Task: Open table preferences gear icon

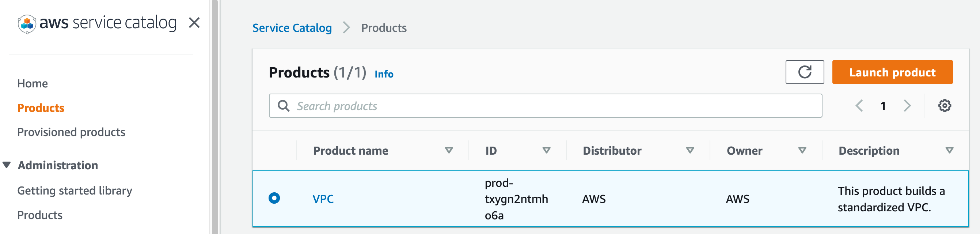Action: point(944,106)
